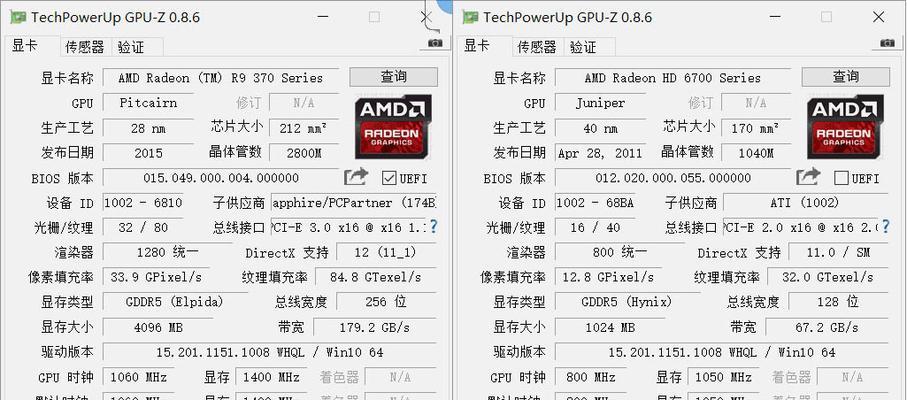Click the AMD Radeon (TM) R9 370 Series name field
The width and height of the screenshot is (907, 400).
220,78
